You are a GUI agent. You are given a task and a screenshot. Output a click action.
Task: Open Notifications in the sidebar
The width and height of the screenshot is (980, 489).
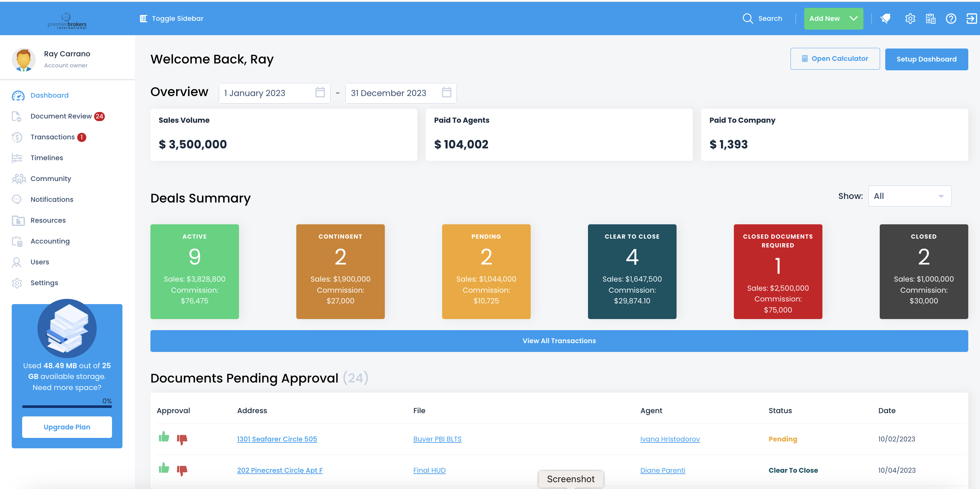[x=52, y=199]
